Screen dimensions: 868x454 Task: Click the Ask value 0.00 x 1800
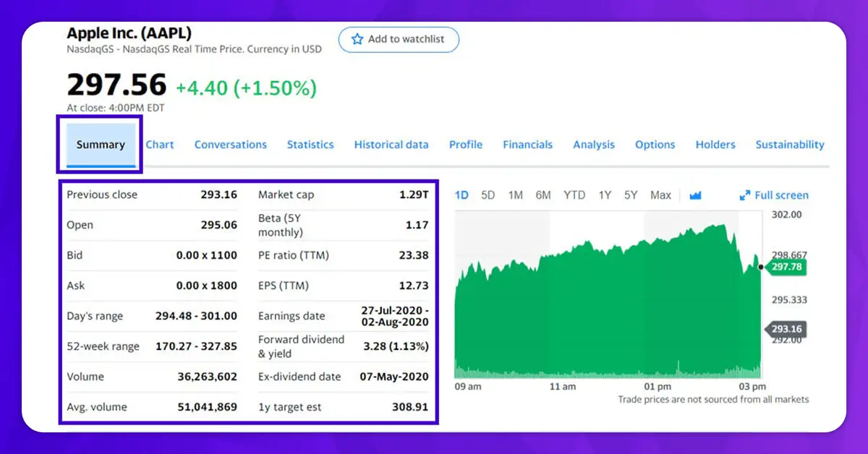click(x=207, y=286)
